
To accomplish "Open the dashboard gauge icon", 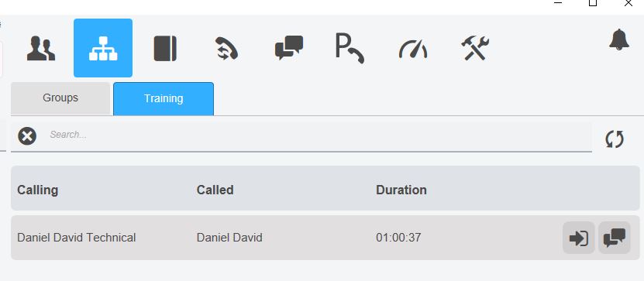I will pos(413,49).
